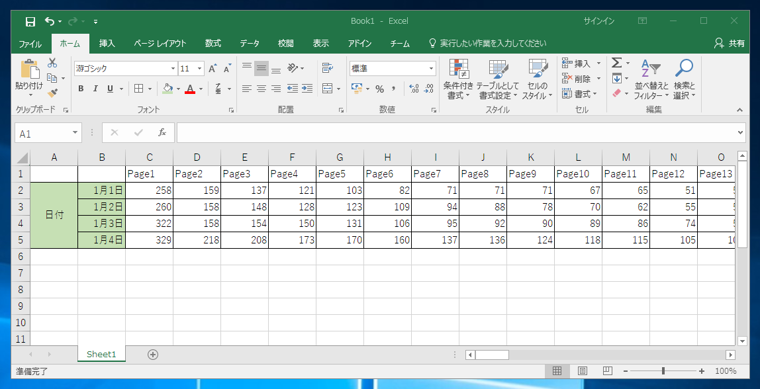Switch to the データ tab

pyautogui.click(x=249, y=44)
